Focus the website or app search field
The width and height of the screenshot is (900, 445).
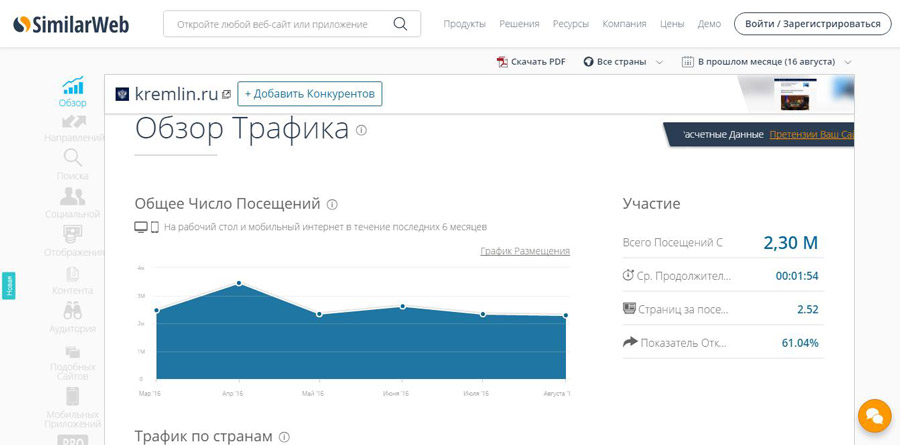point(292,24)
